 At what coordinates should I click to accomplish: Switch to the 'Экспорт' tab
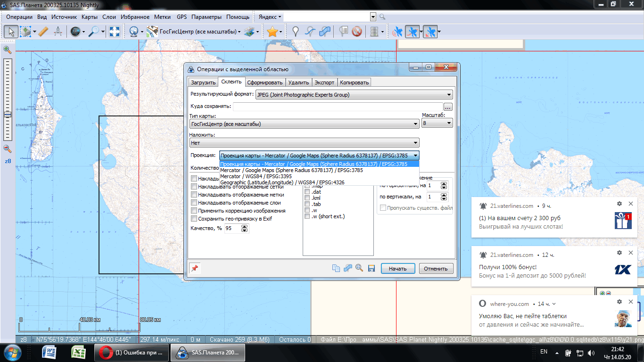coord(324,82)
